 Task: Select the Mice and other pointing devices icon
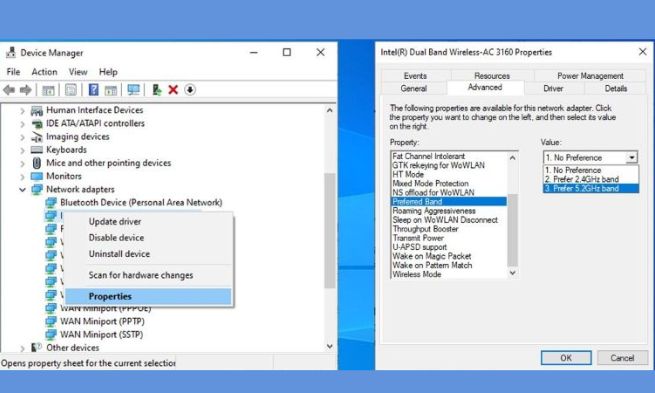coord(37,163)
